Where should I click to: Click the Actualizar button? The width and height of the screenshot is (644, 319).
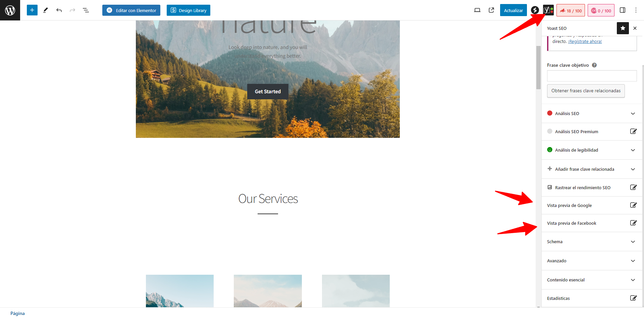513,10
